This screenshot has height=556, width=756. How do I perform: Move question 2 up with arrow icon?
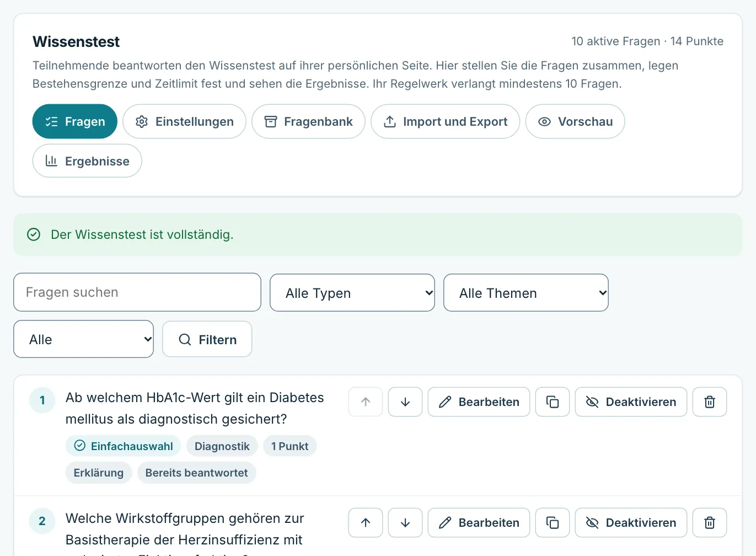366,523
